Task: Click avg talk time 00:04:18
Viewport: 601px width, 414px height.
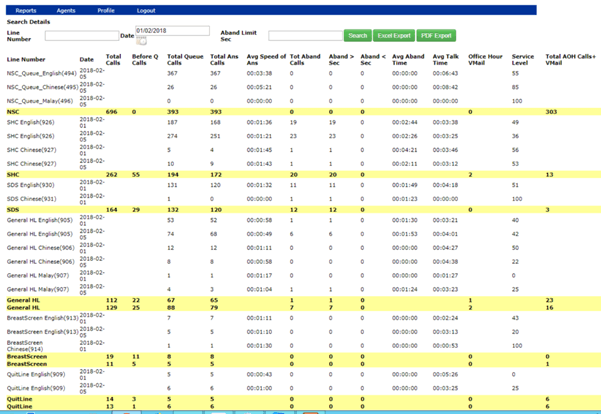Action: [x=445, y=185]
